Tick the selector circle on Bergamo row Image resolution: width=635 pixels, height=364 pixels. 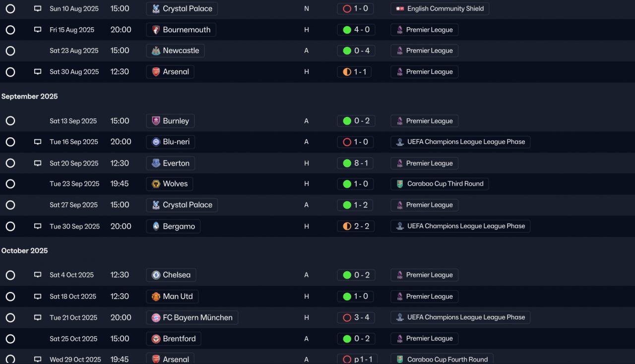(10, 226)
